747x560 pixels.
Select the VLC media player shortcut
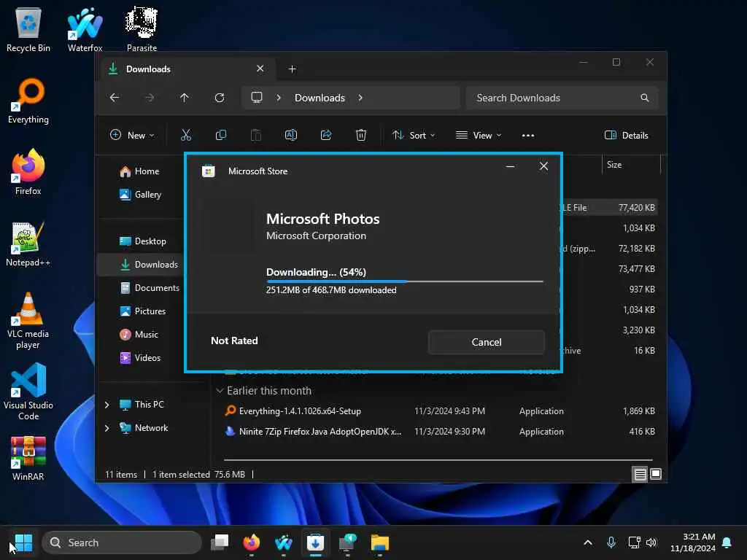coord(28,321)
